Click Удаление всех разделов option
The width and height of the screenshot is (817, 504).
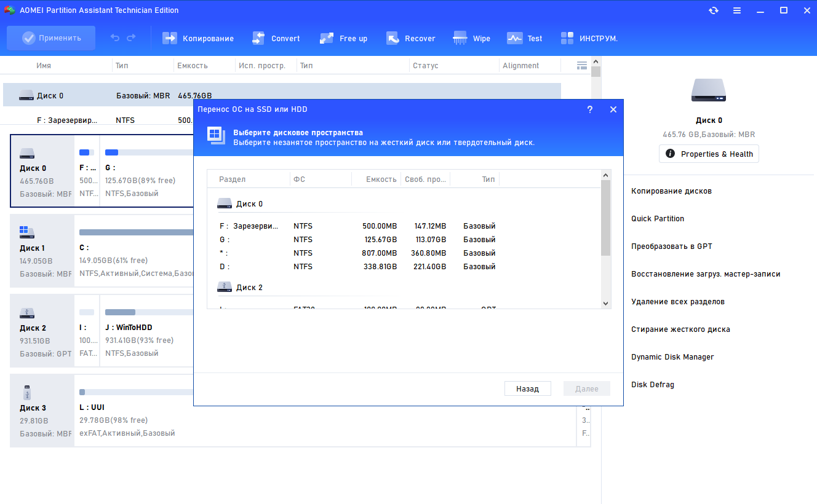678,302
